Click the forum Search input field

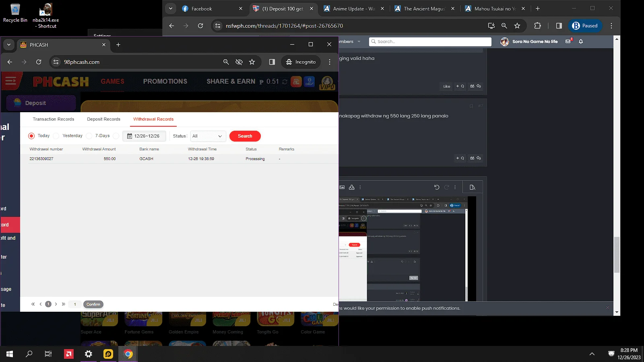[x=430, y=41]
